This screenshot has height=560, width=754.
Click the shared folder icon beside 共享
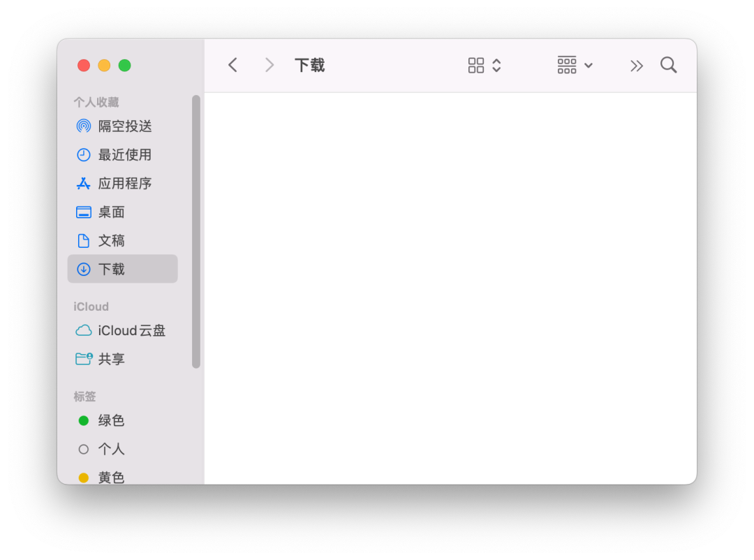(x=84, y=359)
